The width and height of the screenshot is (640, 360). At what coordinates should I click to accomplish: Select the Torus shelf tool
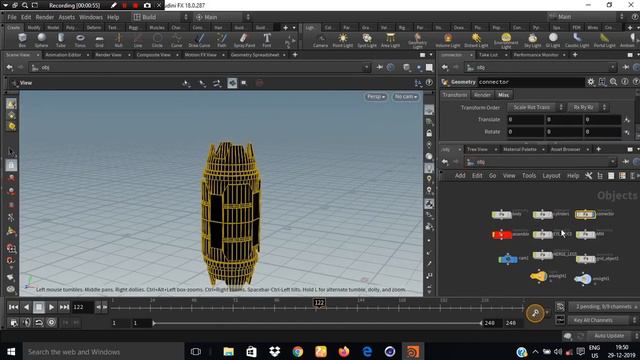coord(80,40)
